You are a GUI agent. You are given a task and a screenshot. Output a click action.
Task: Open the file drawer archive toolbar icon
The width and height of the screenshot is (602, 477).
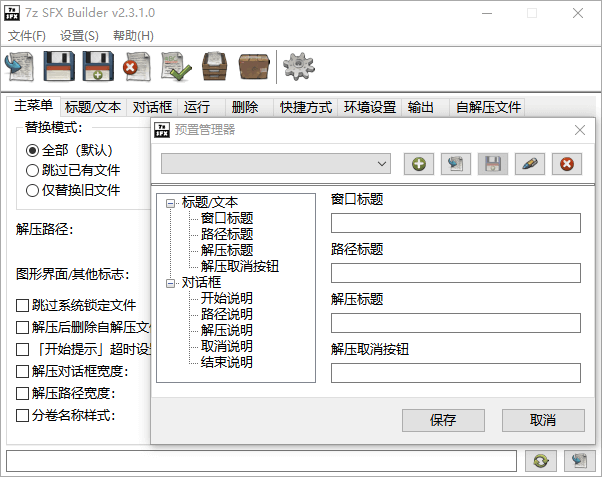pos(215,67)
